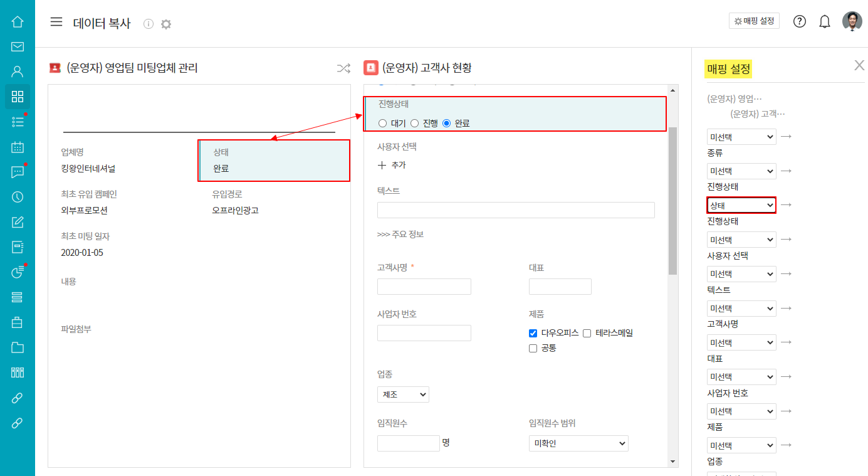The image size is (868, 476).
Task: Click the info icon beside 데이터 복사
Action: pyautogui.click(x=149, y=24)
